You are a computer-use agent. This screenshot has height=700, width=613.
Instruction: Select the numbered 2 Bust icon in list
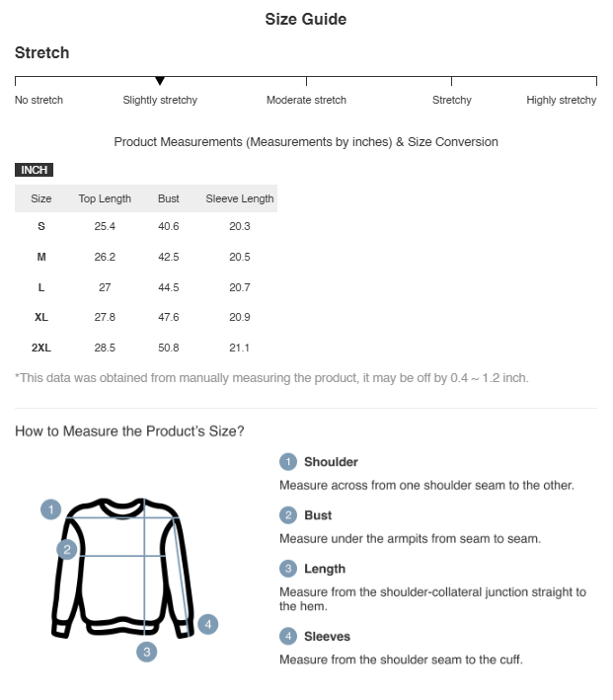(x=288, y=515)
